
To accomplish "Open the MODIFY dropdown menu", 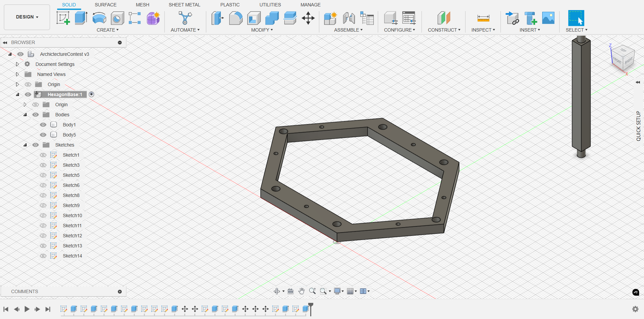I will [262, 30].
